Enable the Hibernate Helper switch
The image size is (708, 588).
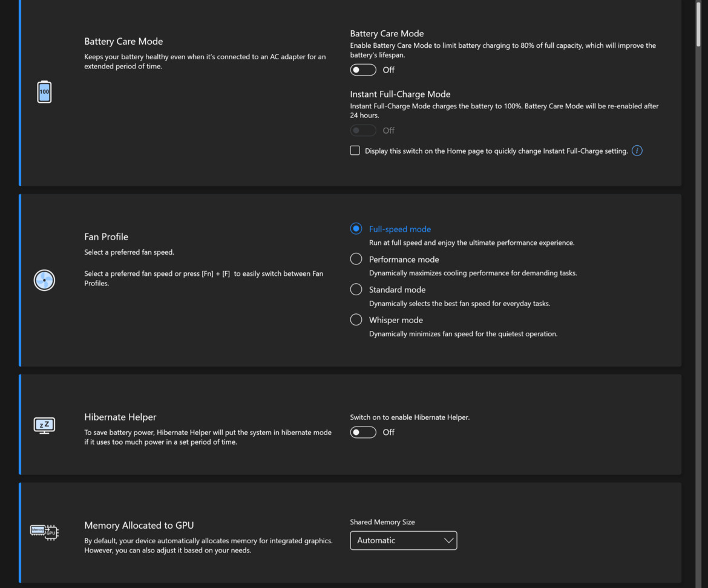coord(363,433)
